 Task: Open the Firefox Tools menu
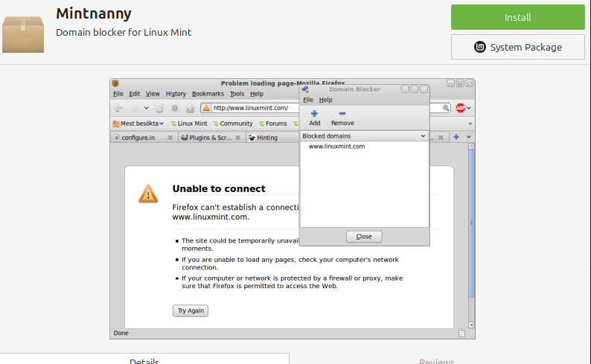pos(237,94)
